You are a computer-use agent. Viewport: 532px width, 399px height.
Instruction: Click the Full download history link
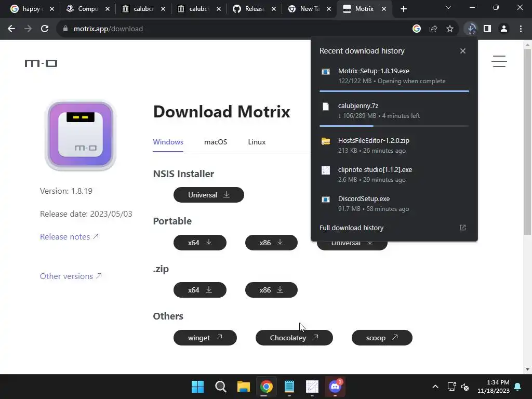click(352, 228)
